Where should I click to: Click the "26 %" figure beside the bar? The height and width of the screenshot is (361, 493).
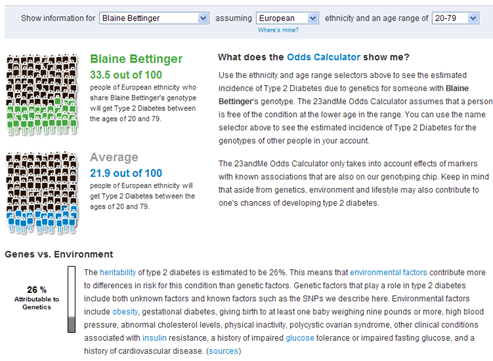coord(37,289)
